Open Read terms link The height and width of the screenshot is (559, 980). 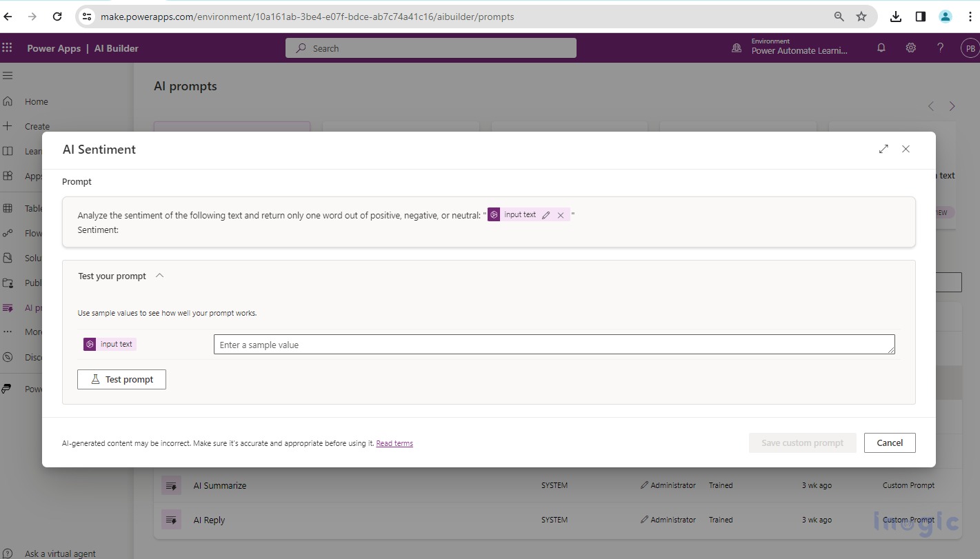click(x=394, y=443)
